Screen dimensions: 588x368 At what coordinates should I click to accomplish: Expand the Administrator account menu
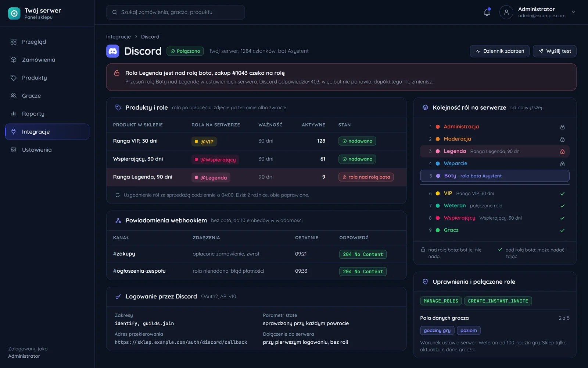(x=573, y=12)
